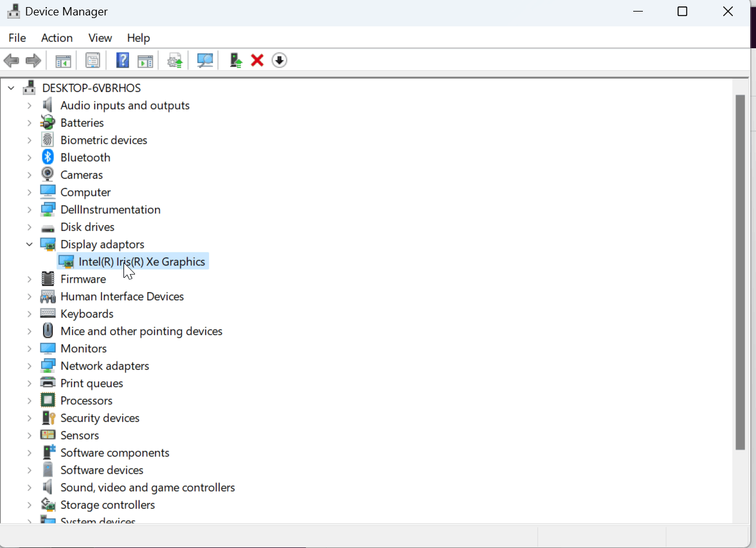756x548 pixels.
Task: Open the Properties toolbar icon
Action: pyautogui.click(x=93, y=60)
